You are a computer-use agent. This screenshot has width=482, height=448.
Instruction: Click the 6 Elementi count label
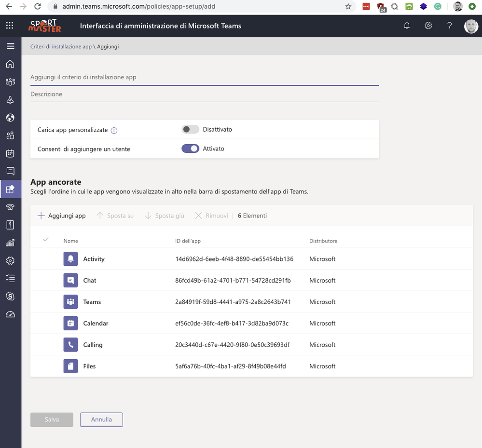click(252, 216)
